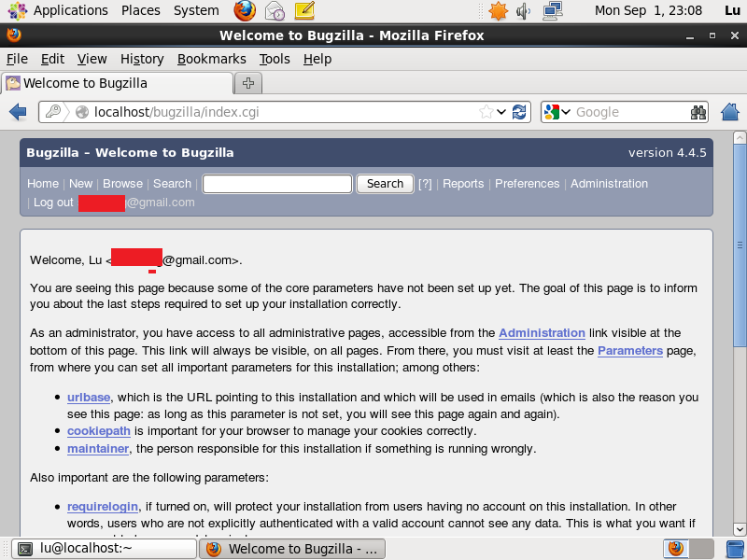The height and width of the screenshot is (560, 747).
Task: Click the Bugzilla Search button
Action: [x=385, y=184]
